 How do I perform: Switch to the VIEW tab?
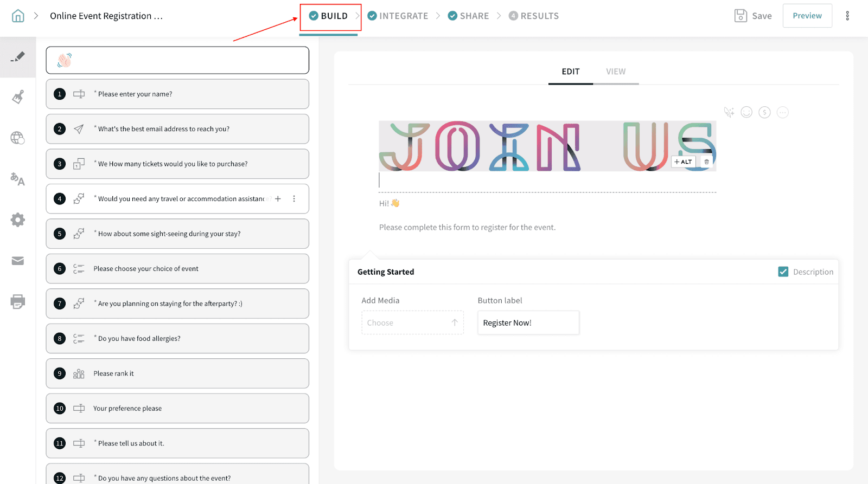pyautogui.click(x=616, y=72)
